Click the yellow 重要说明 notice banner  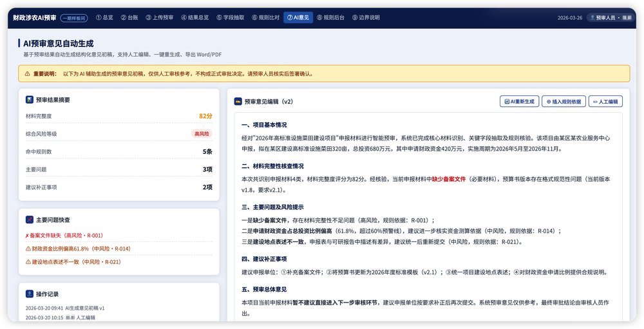click(324, 73)
